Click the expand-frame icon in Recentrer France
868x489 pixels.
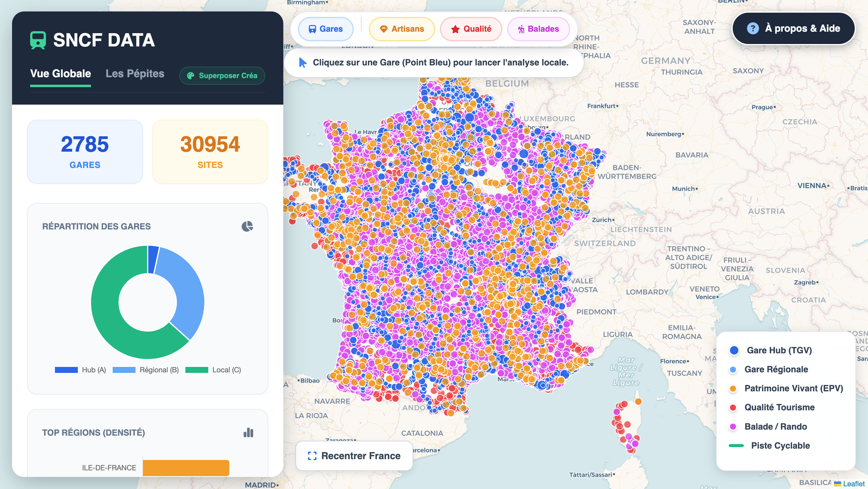click(312, 456)
